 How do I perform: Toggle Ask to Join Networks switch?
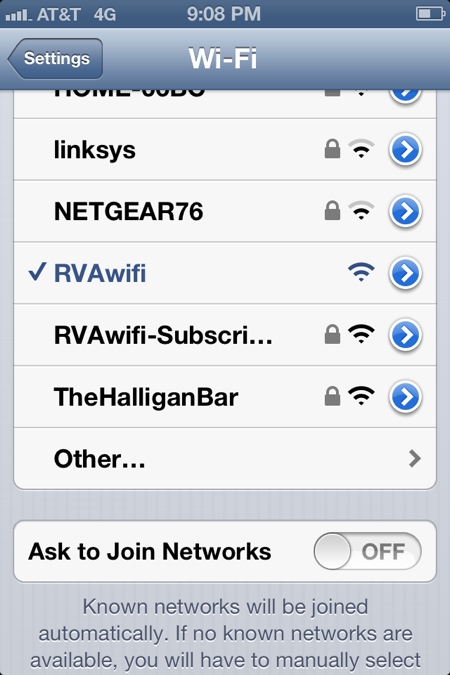[x=367, y=551]
